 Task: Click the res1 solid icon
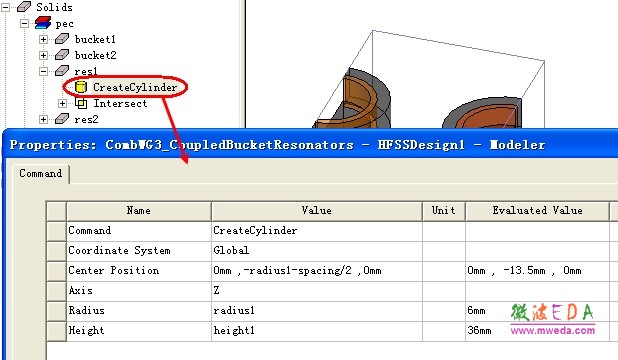point(62,71)
